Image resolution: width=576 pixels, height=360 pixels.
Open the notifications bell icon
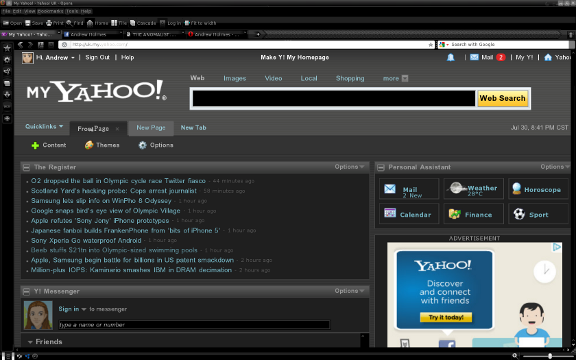[x=450, y=57]
